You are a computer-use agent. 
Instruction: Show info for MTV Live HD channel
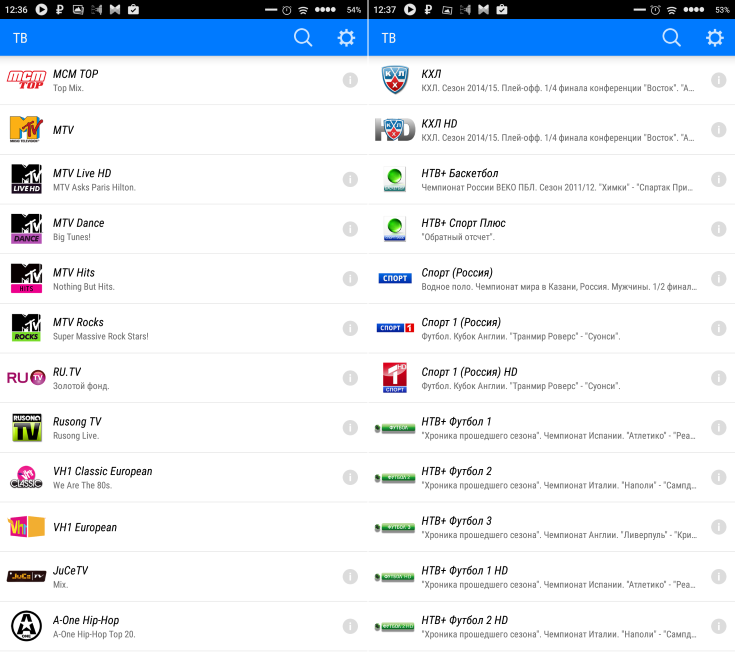[350, 180]
